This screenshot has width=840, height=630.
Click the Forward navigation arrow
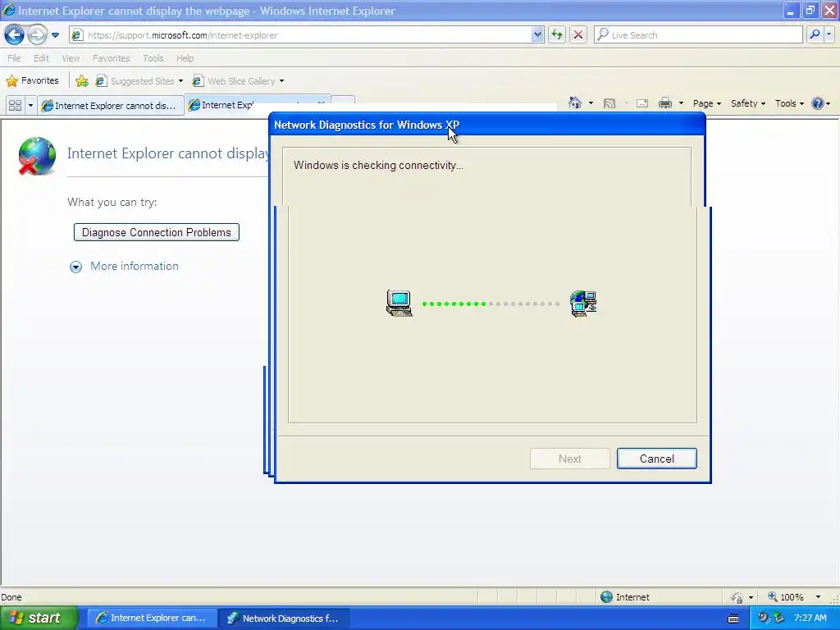click(37, 35)
